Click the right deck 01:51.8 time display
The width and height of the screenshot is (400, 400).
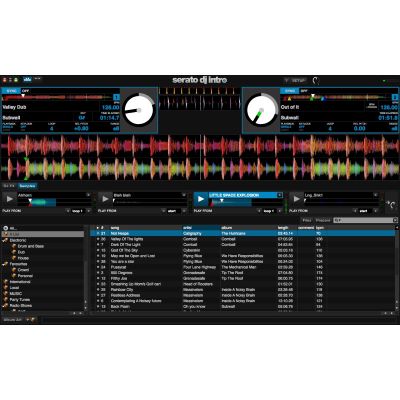(x=388, y=118)
